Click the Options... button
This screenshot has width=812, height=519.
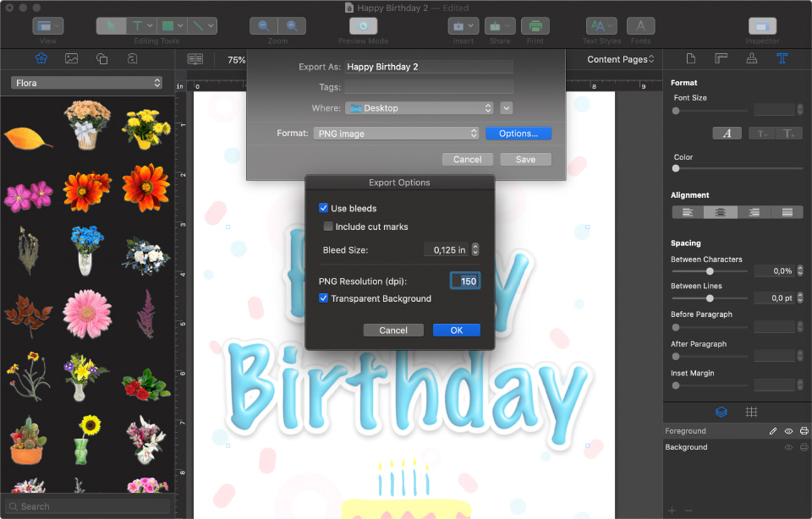tap(518, 133)
